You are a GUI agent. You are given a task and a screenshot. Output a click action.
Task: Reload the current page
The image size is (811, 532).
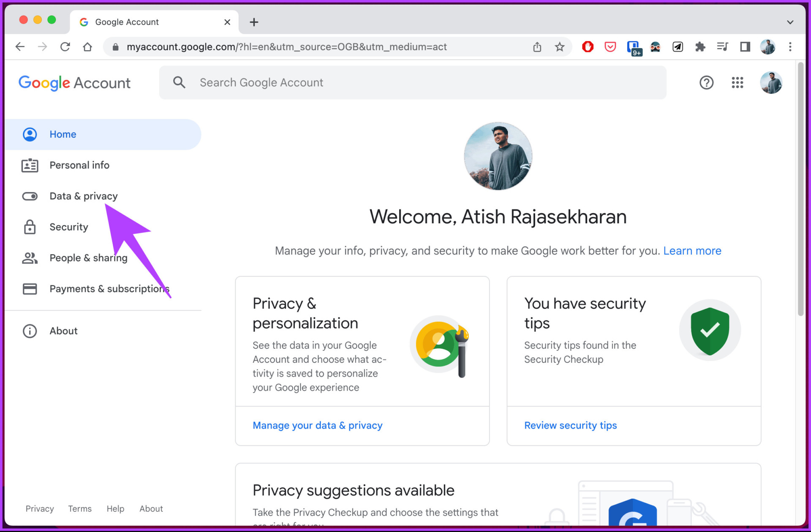(65, 47)
